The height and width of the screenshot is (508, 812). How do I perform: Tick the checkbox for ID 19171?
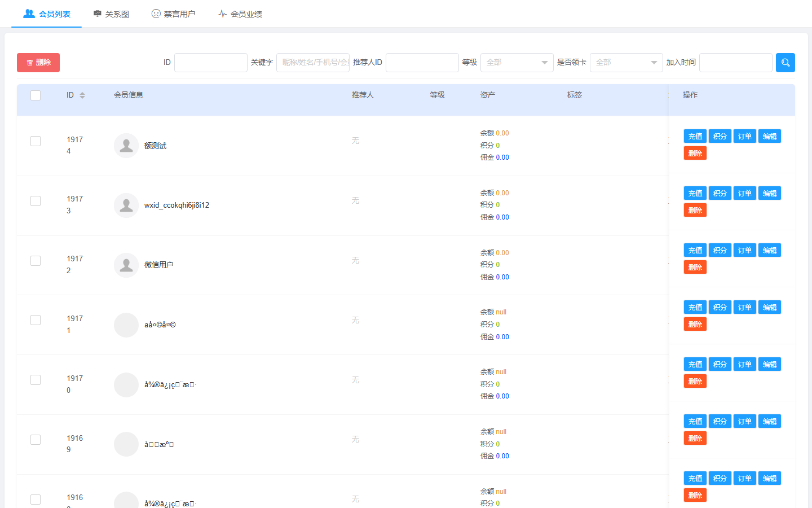[x=36, y=320]
